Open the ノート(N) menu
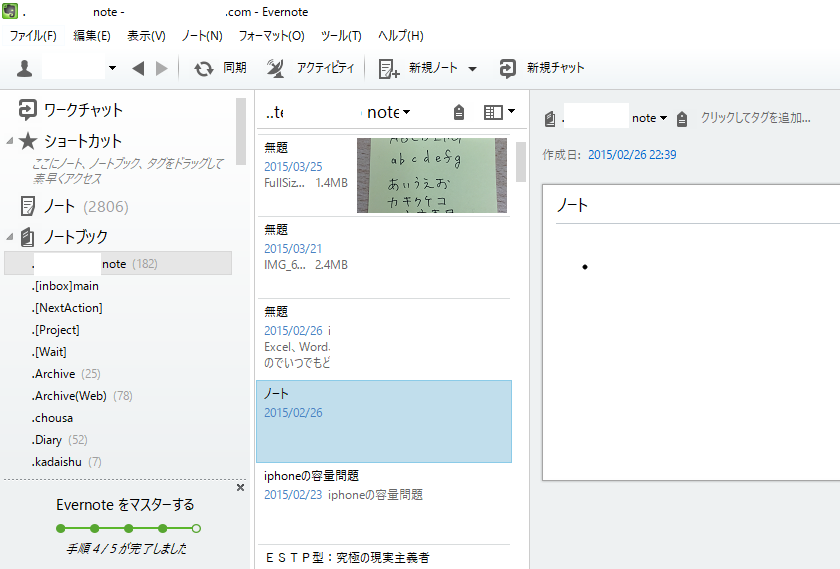 coord(202,36)
